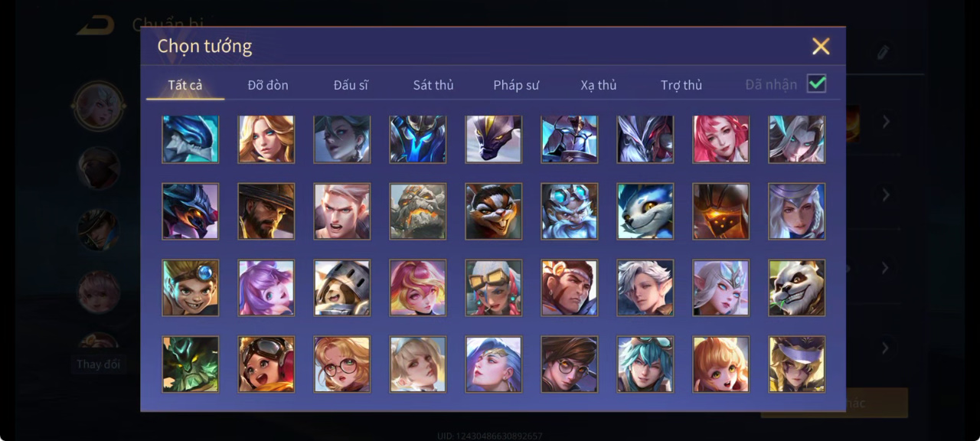Choose the blue cat-like hero portrait
The image size is (980, 441).
pos(645,211)
